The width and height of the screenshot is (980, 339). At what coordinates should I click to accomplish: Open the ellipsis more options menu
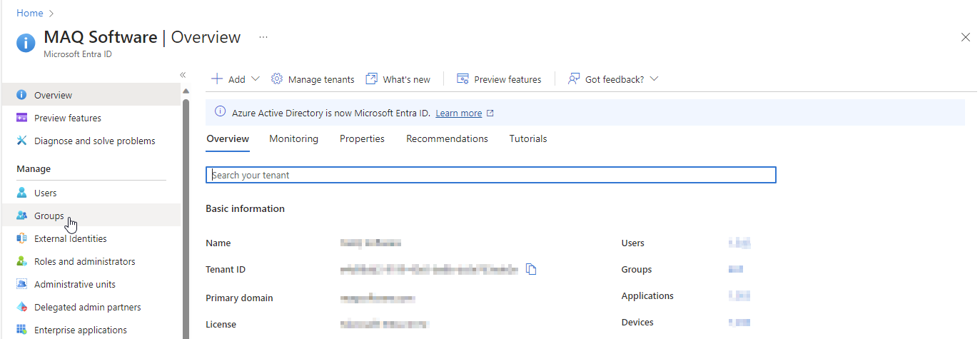(x=263, y=37)
